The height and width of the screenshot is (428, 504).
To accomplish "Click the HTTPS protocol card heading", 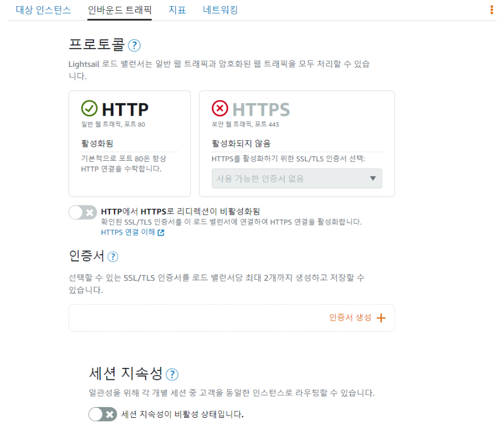I will [x=261, y=109].
